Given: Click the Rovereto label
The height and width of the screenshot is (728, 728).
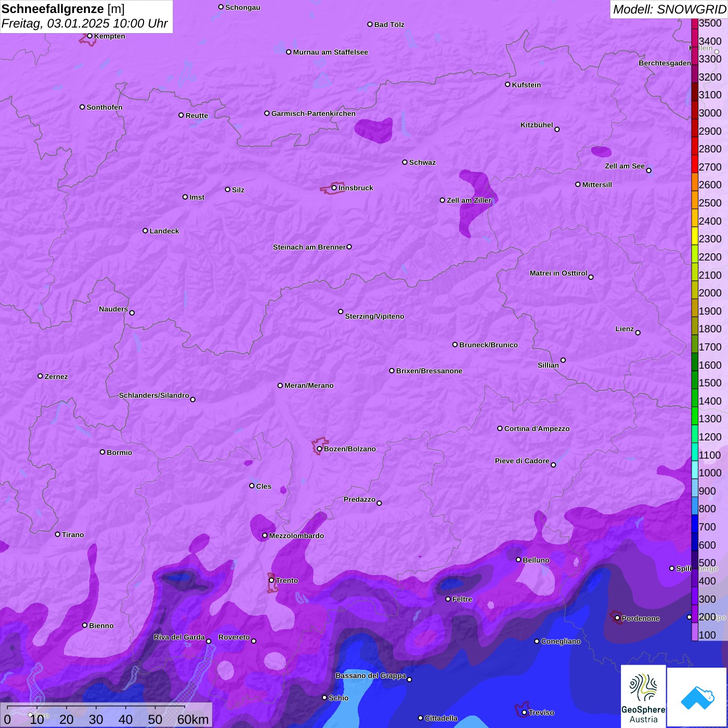Looking at the screenshot, I should click(x=235, y=637).
